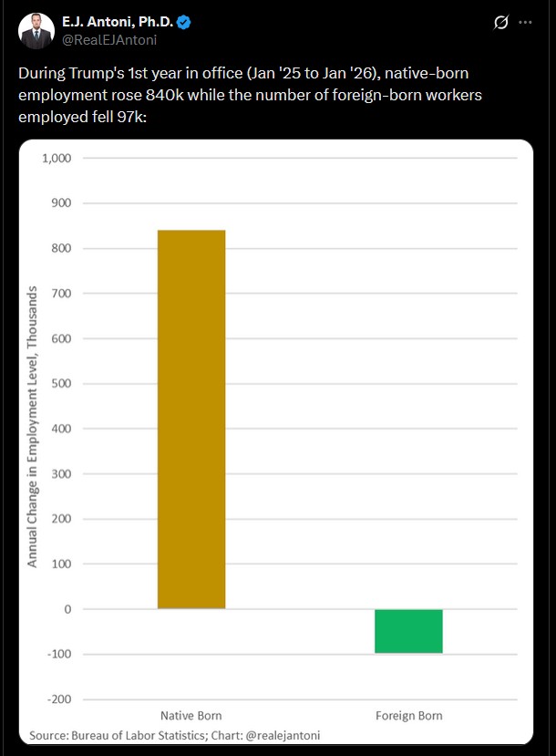
Task: Select the Foreign Born category label
Action: coord(408,717)
